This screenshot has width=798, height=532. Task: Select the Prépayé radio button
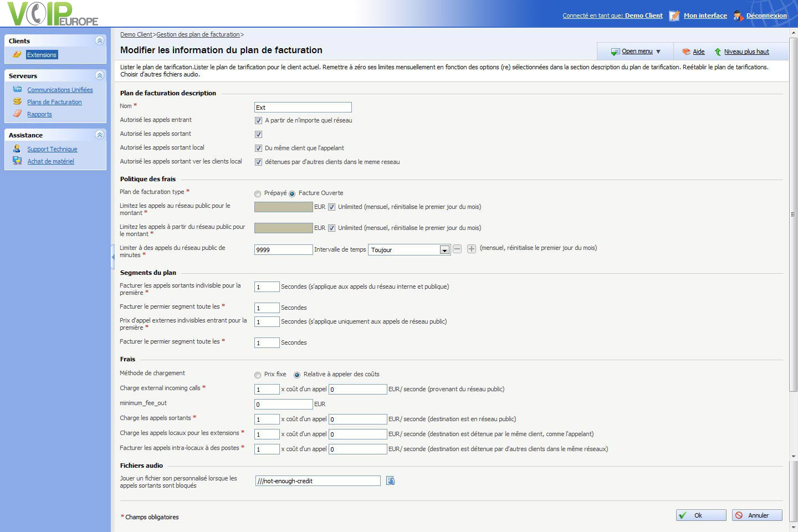pos(258,193)
